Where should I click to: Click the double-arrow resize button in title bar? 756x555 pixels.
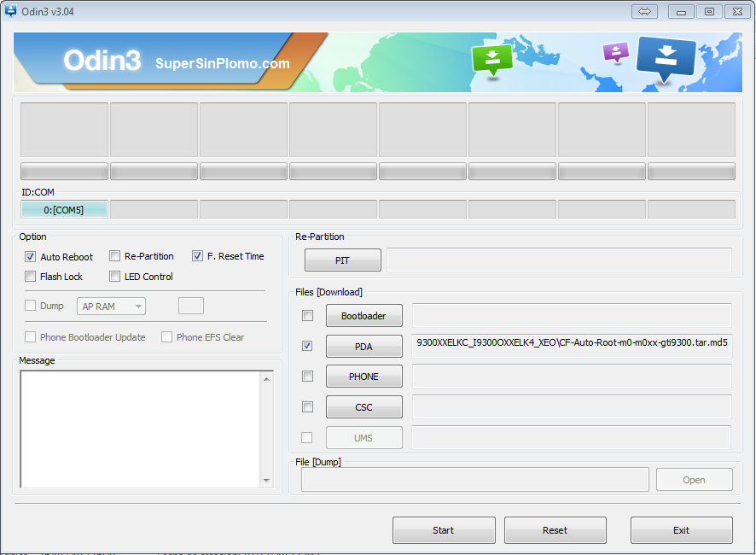click(x=644, y=12)
